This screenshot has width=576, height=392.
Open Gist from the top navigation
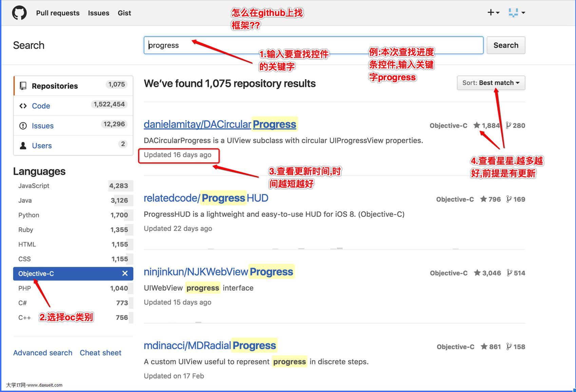pyautogui.click(x=124, y=13)
